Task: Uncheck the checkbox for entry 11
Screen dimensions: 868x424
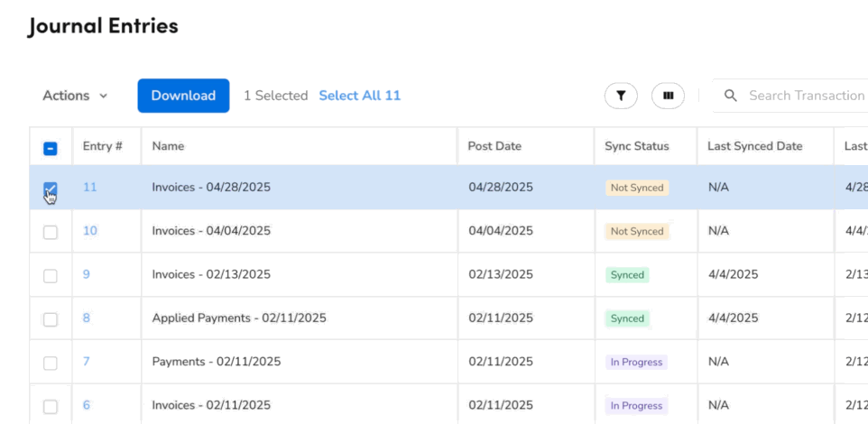Action: click(x=51, y=189)
